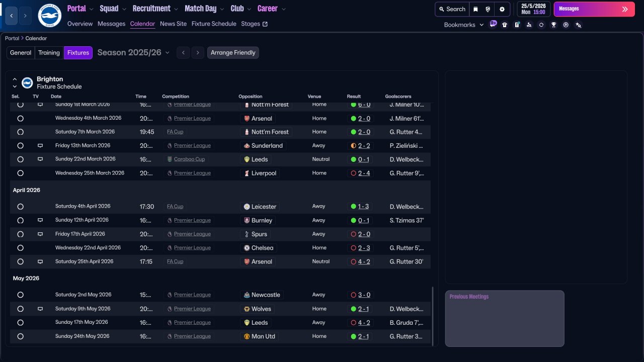Click the date and time display 25/5/2026

[533, 9]
